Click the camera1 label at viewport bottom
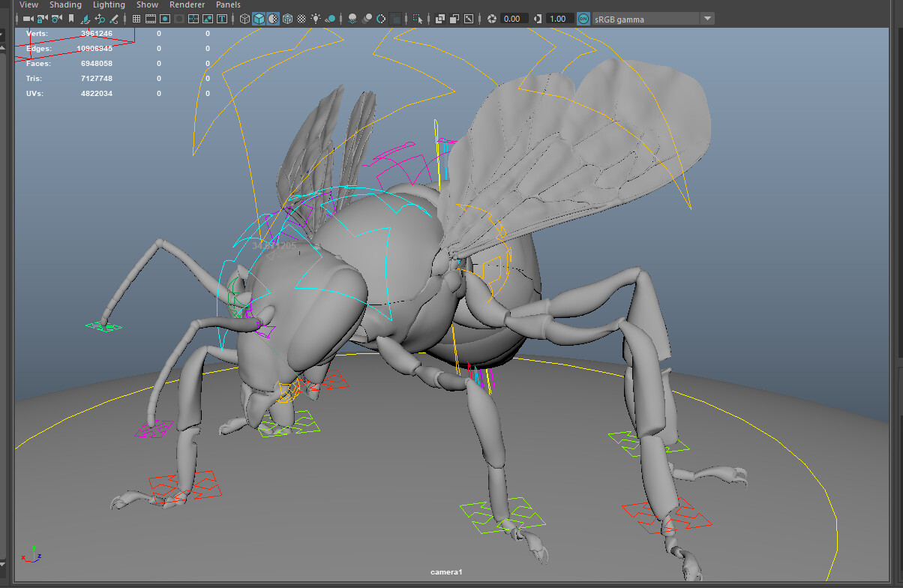The width and height of the screenshot is (903, 588). point(446,572)
